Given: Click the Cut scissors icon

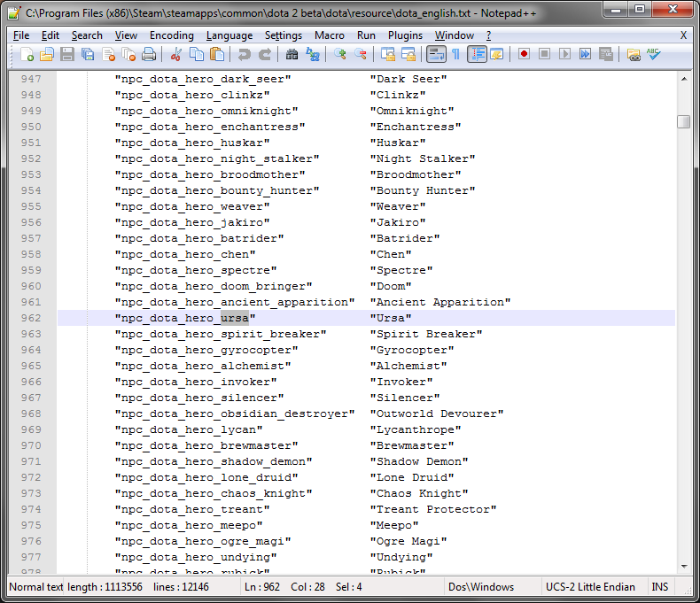Looking at the screenshot, I should coord(176,54).
